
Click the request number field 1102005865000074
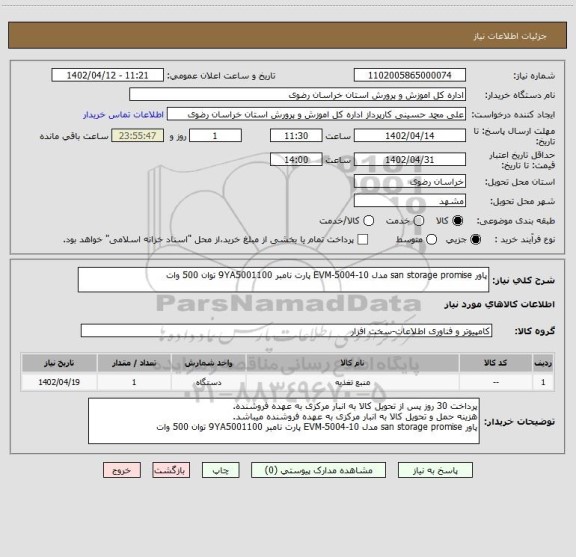pos(410,75)
